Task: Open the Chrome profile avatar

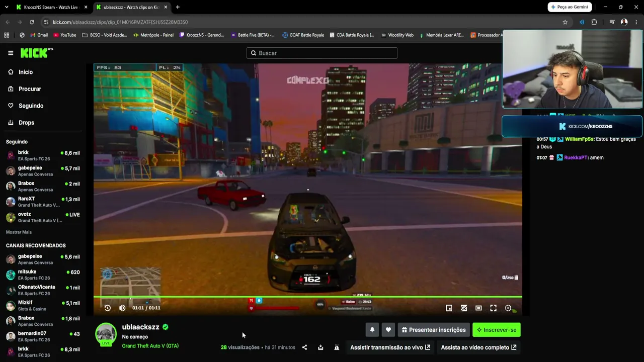Action: tap(624, 22)
